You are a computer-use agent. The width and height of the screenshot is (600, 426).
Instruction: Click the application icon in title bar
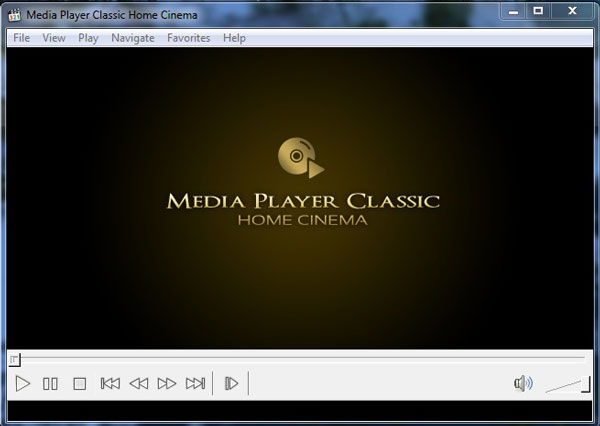[x=15, y=14]
